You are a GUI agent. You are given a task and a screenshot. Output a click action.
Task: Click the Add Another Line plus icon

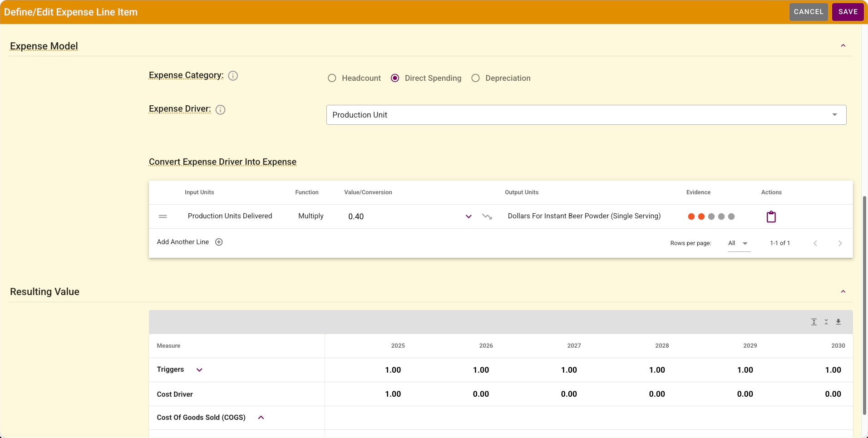point(219,242)
